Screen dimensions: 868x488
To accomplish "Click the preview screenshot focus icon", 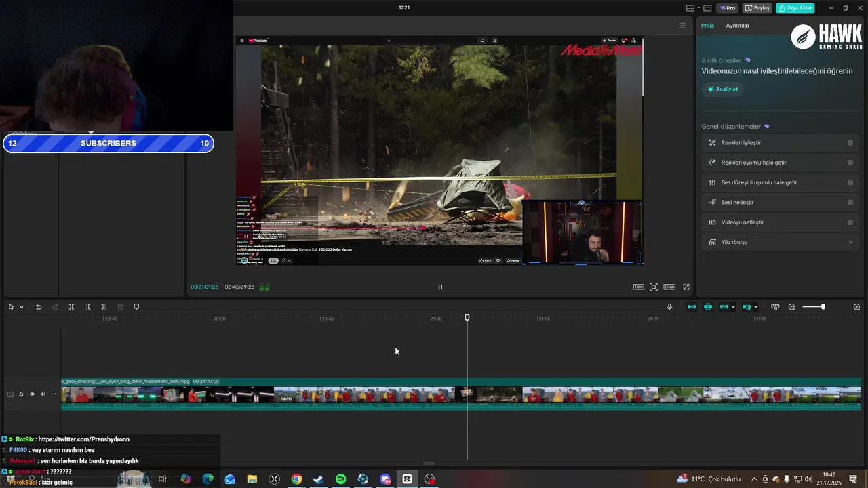I will 654,287.
